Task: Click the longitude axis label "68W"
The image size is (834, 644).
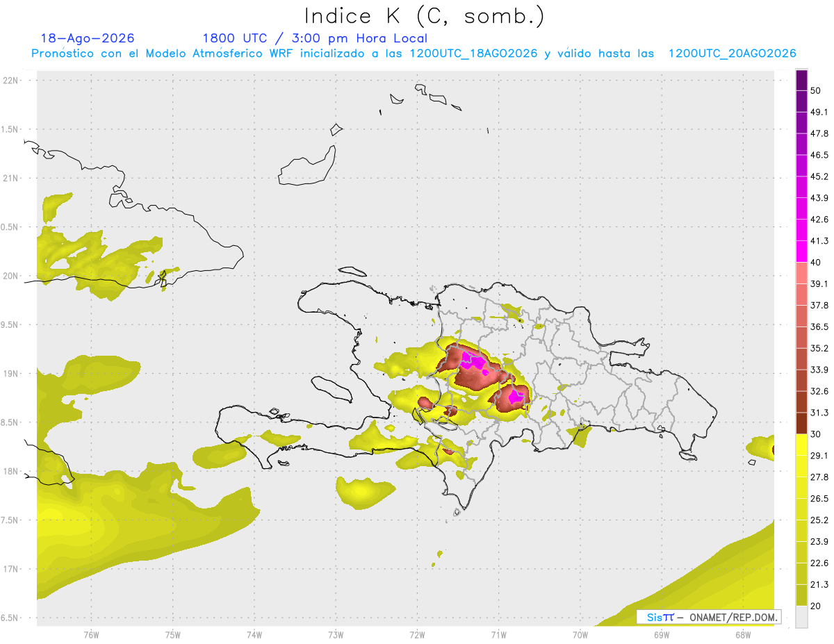Action: coord(742,635)
